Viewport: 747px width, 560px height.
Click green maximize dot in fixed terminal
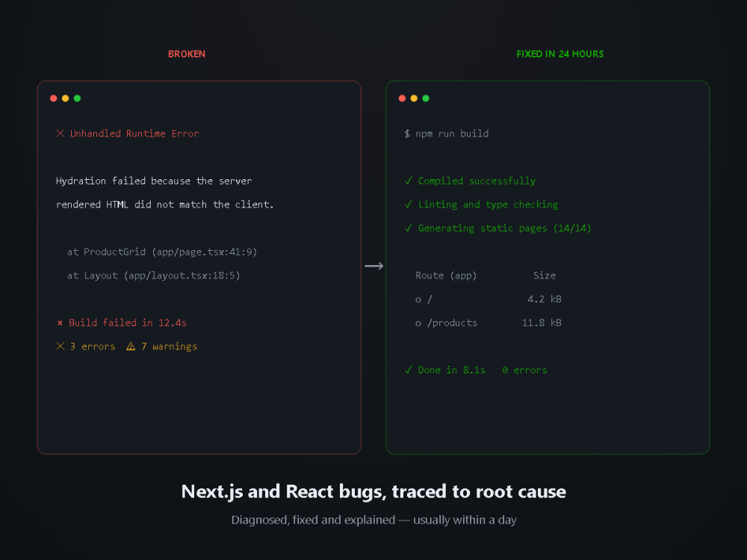(426, 98)
